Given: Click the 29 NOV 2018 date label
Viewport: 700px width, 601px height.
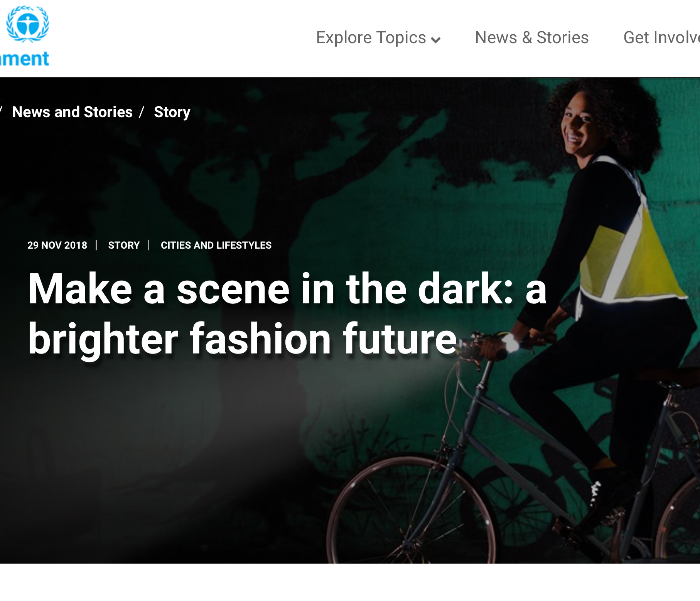Looking at the screenshot, I should [57, 245].
